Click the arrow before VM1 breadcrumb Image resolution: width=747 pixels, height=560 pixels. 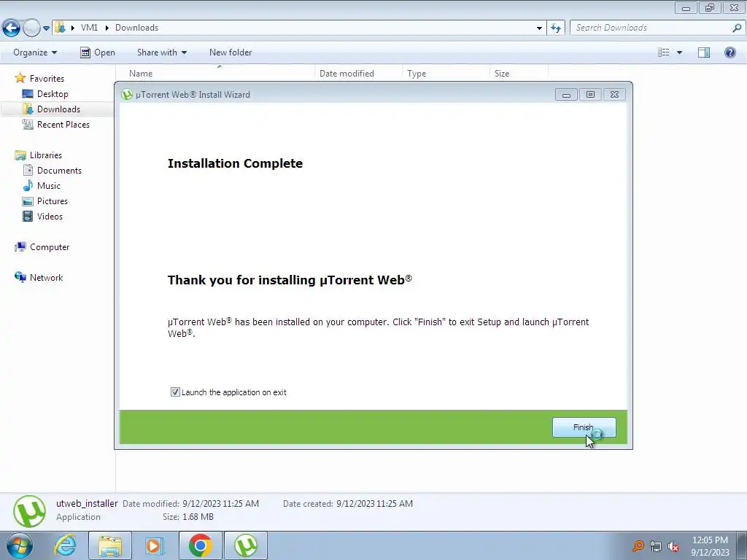point(73,28)
